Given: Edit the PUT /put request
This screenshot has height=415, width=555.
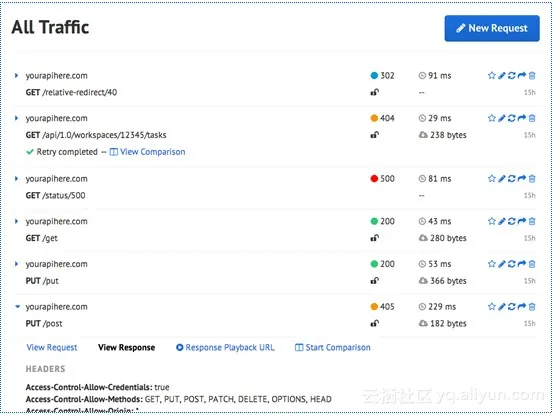Looking at the screenshot, I should [x=502, y=264].
